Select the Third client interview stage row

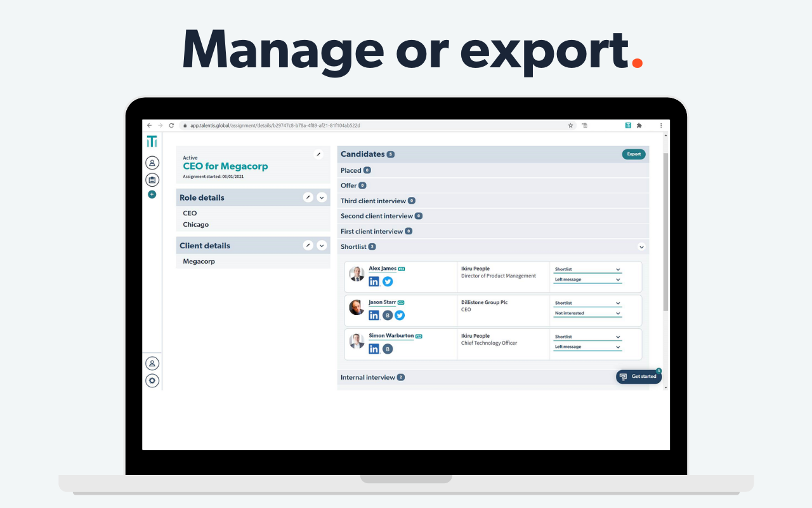pos(373,201)
